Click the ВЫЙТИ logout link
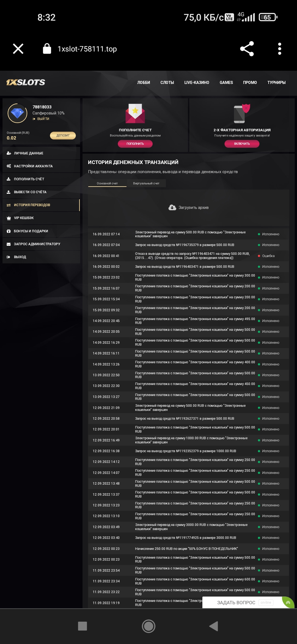 (x=43, y=119)
